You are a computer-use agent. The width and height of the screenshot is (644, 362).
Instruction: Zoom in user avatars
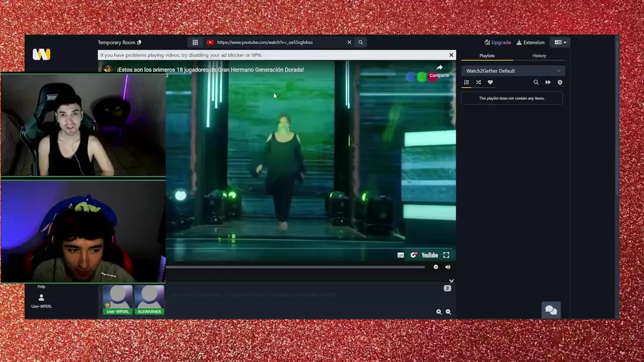click(439, 312)
